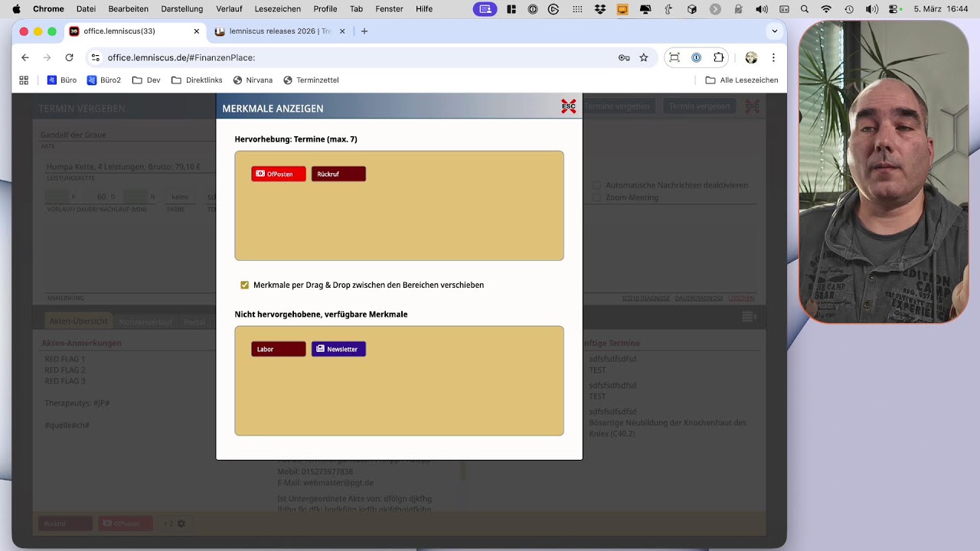980x551 pixels.
Task: Click the newspaper icon on the Newsletter tag
Action: (320, 349)
